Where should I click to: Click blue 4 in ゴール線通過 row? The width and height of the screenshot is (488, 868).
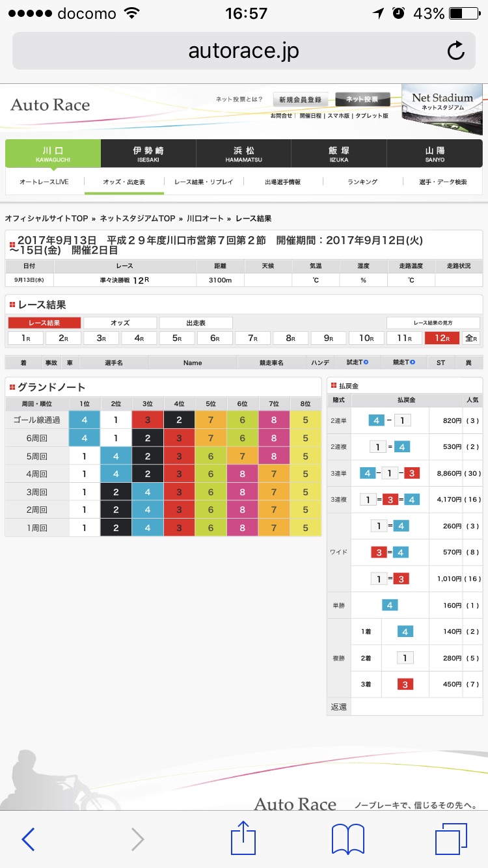[x=85, y=420]
